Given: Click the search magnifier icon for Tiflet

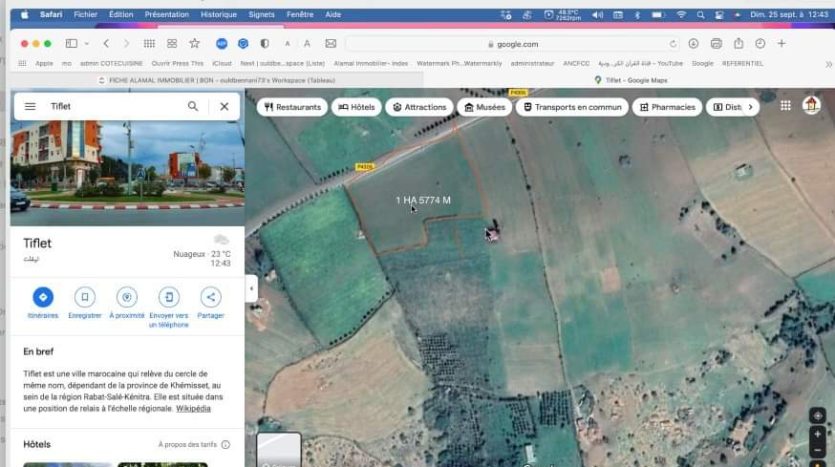Looking at the screenshot, I should tap(193, 106).
